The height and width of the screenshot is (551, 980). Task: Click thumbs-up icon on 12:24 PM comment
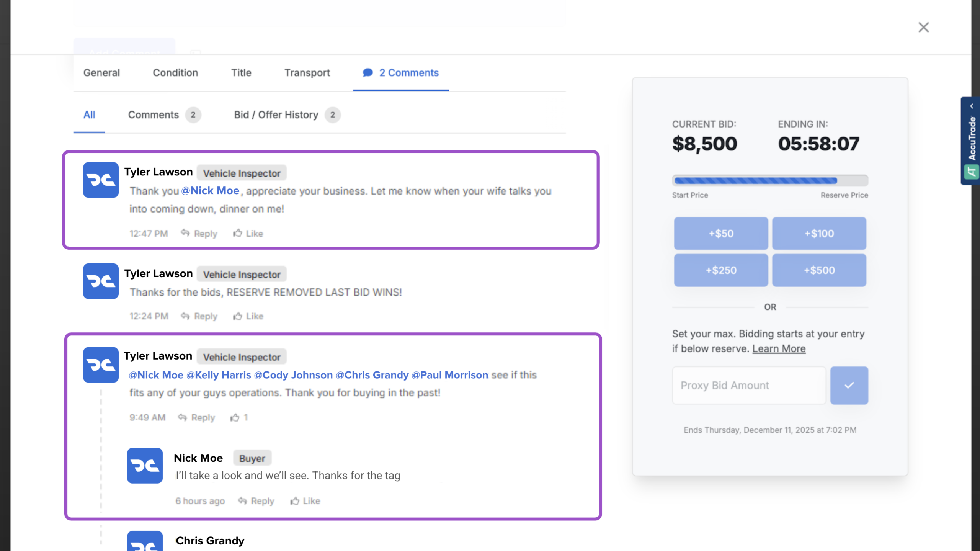[237, 316]
